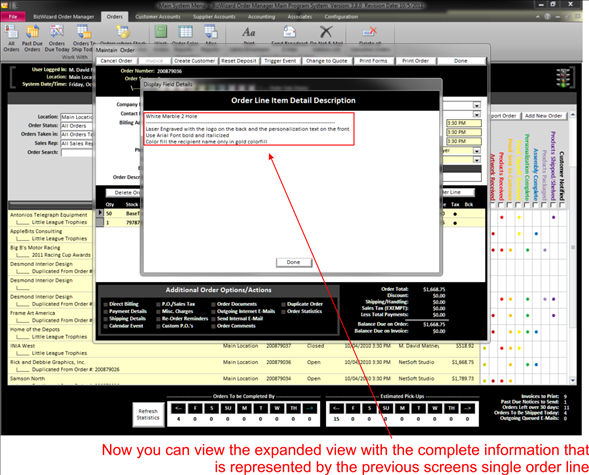The width and height of the screenshot is (589, 475).
Task: Open the Sales Rep filter dropdown
Action: 76,143
